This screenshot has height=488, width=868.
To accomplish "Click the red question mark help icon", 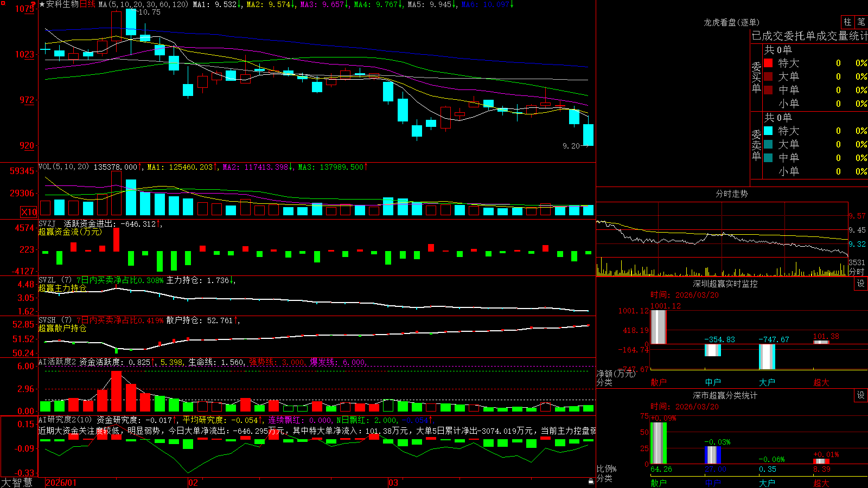I will [34, 4].
